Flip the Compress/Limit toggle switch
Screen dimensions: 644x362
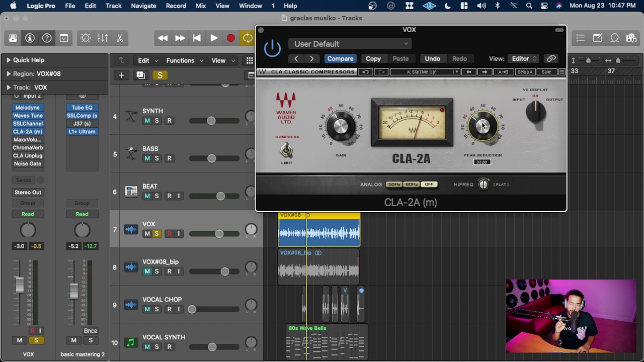click(286, 149)
